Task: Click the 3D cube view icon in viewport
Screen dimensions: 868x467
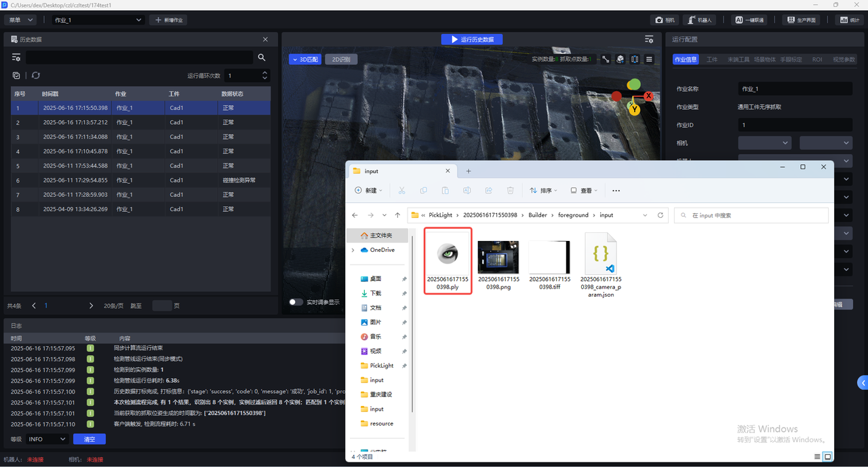Action: tap(620, 60)
